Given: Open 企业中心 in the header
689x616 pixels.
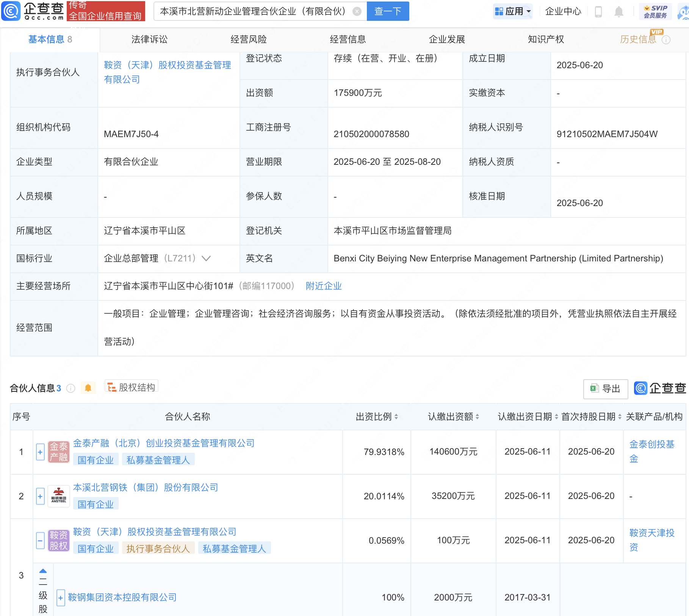Looking at the screenshot, I should tap(563, 11).
